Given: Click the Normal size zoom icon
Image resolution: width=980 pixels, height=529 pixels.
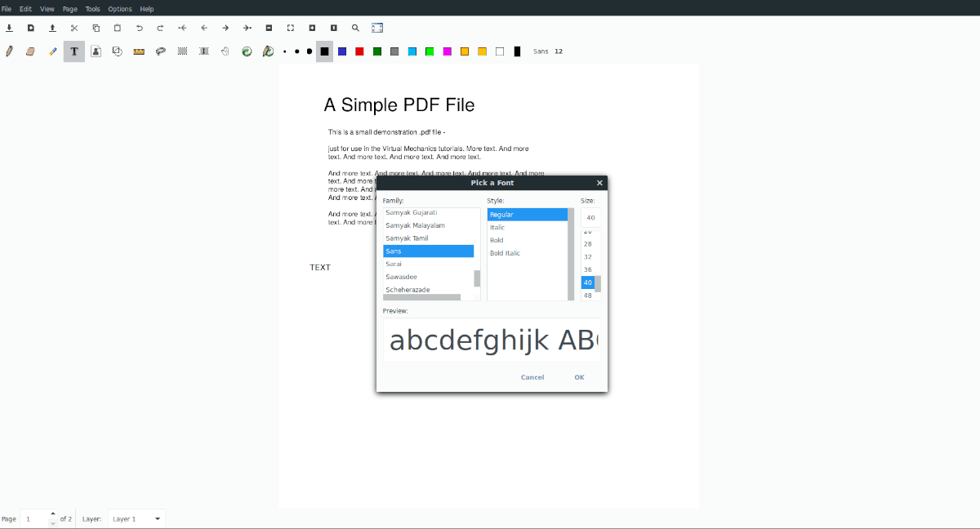Looking at the screenshot, I should point(334,28).
